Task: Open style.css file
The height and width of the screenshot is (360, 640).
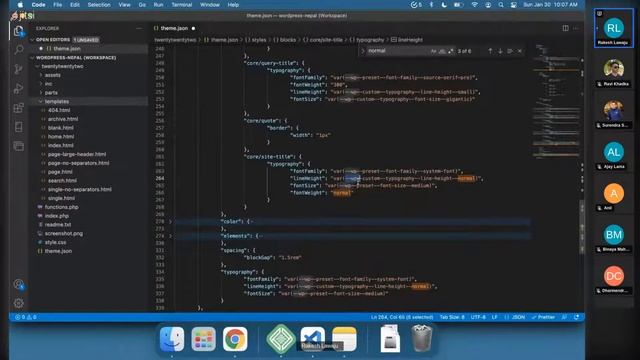Action: pos(56,242)
